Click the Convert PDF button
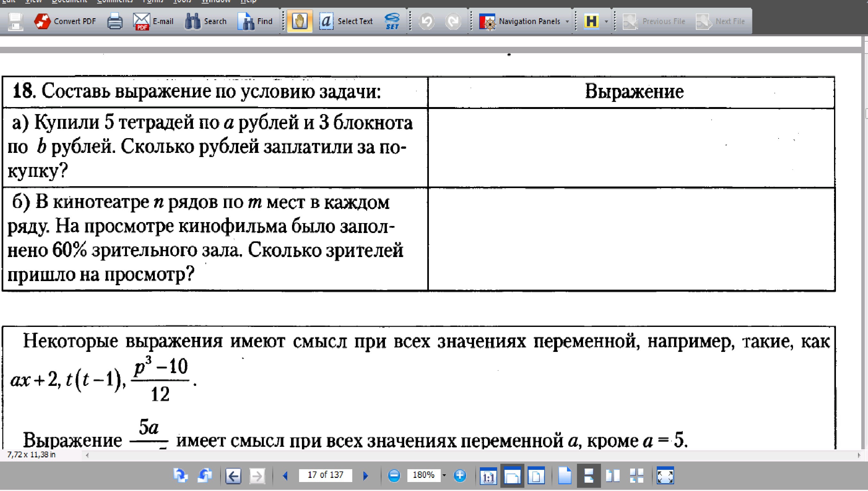868x491 pixels. coord(65,21)
